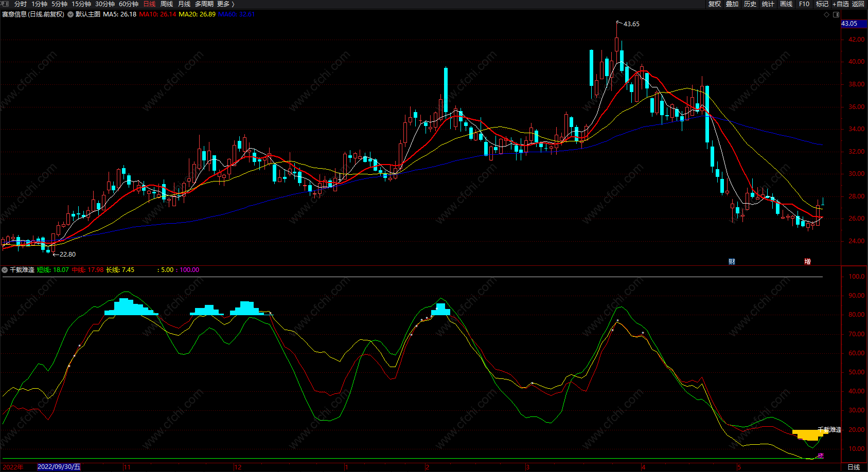The width and height of the screenshot is (868, 472).
Task: Click the 叠加 overlay button
Action: [x=732, y=4]
